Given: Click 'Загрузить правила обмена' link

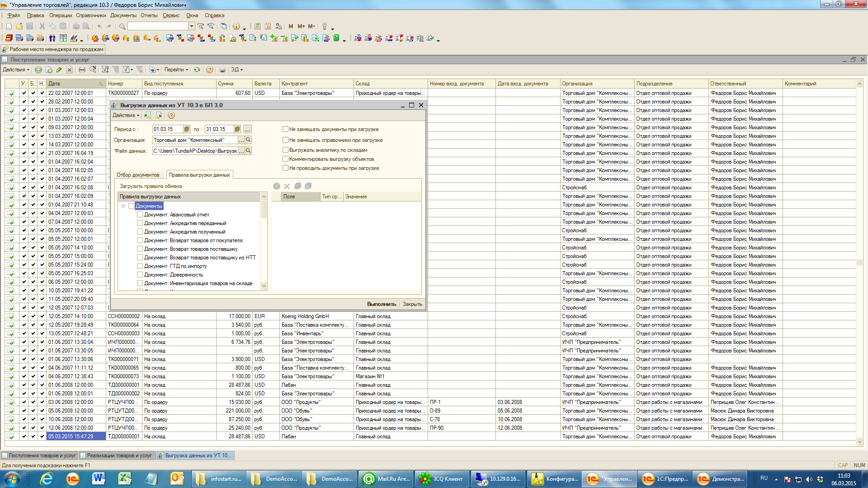Looking at the screenshot, I should pos(151,186).
